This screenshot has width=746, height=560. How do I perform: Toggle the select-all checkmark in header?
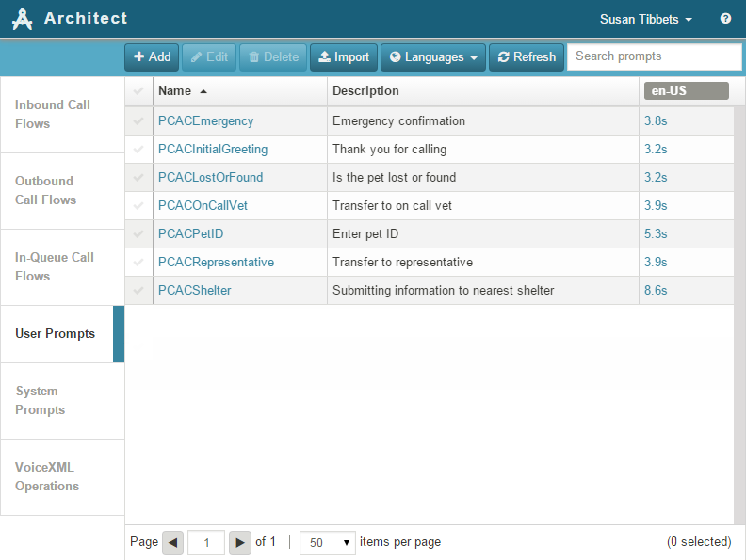(139, 91)
